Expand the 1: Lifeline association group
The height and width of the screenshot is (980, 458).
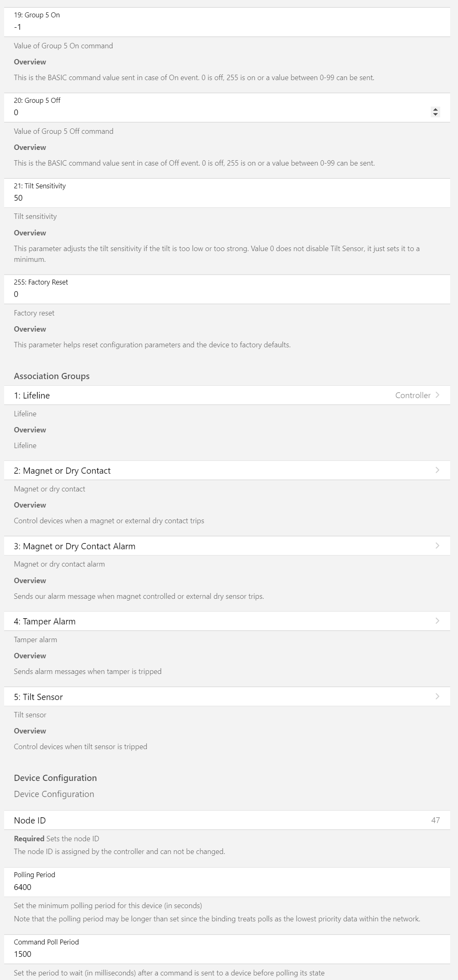pos(227,395)
